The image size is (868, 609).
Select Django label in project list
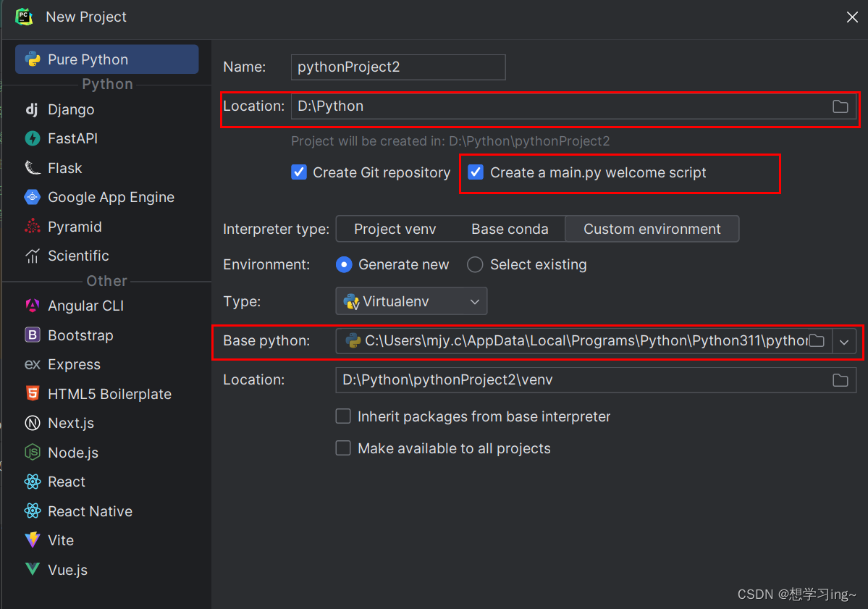(71, 109)
